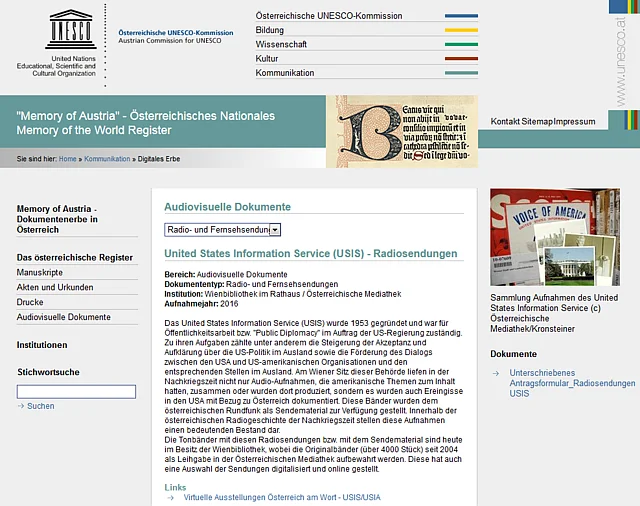Click the Stichwortsuche label
The width and height of the screenshot is (640, 506).
(48, 372)
